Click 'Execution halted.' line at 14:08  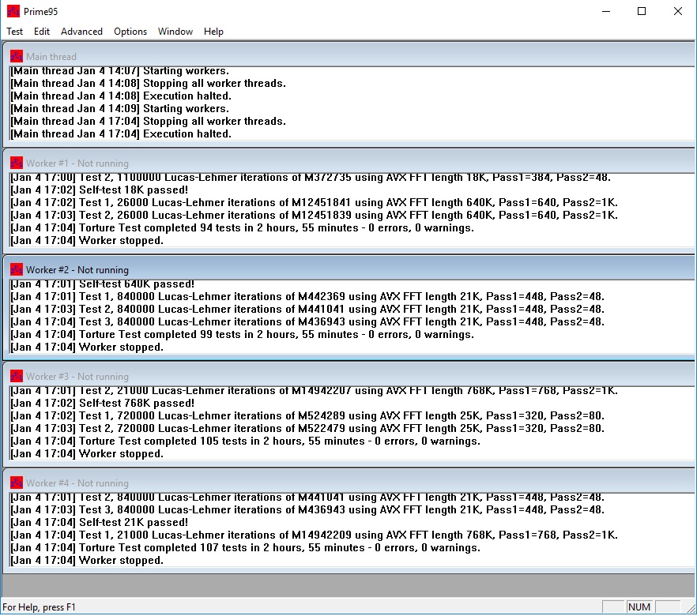pyautogui.click(x=121, y=96)
